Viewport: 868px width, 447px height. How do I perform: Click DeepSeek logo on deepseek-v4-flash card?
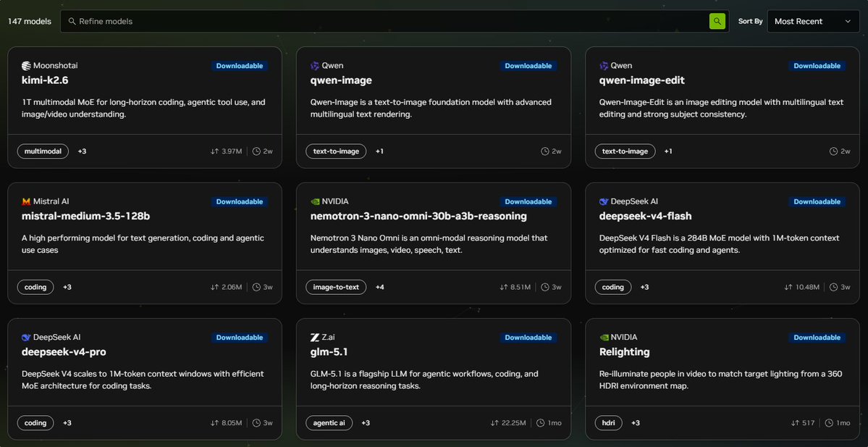(604, 201)
